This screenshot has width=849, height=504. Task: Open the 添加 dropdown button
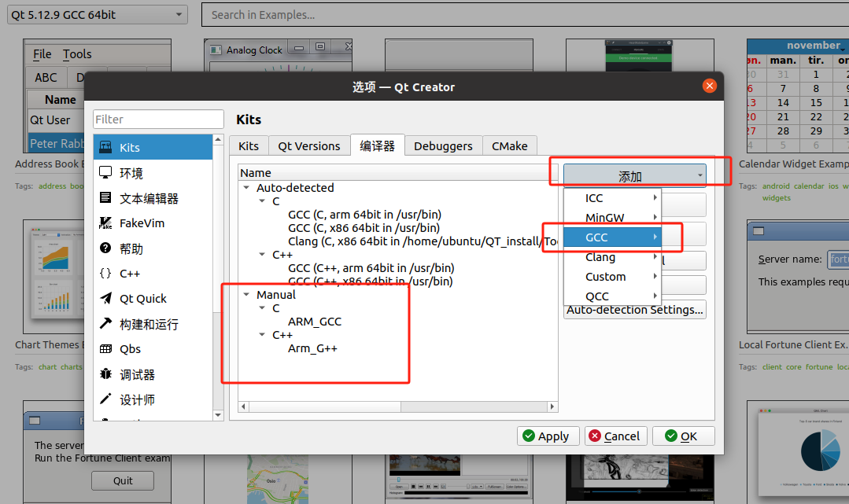(634, 176)
